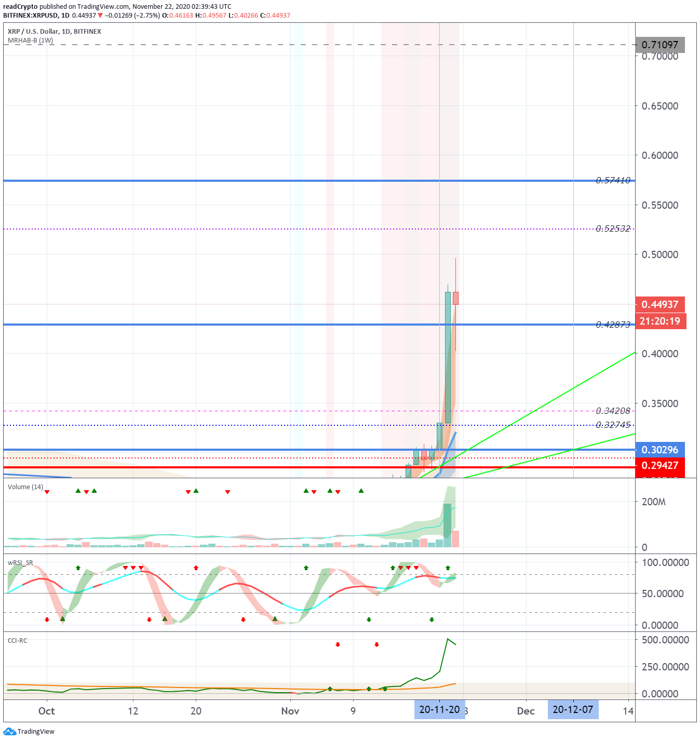Click the 0.50000 price axis label
Screen dimensions: 700x741
(660, 254)
